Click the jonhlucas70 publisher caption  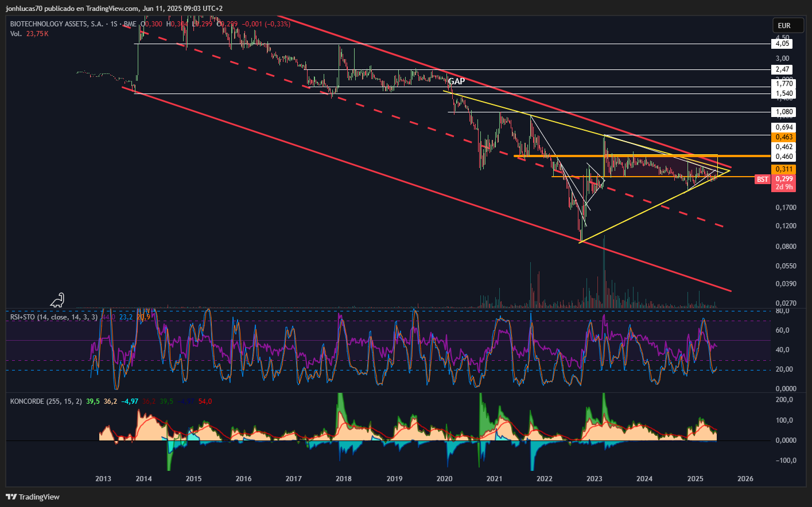point(114,8)
